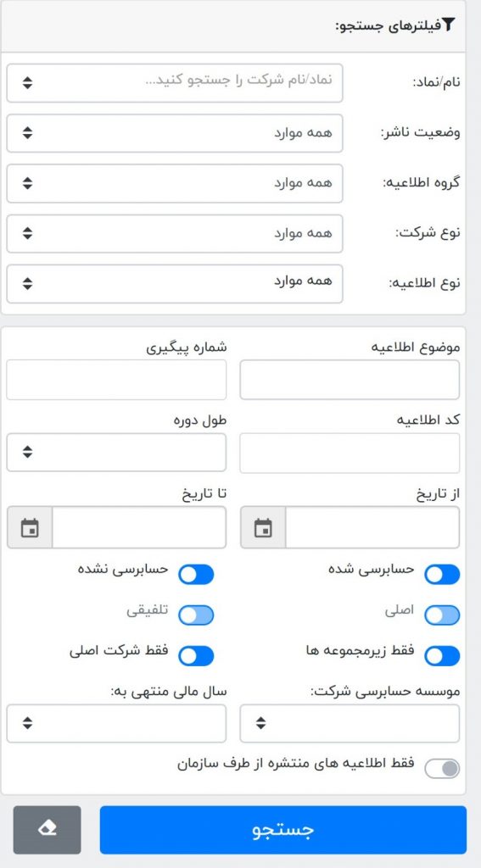Open the وضعیت ناشر dropdown
Viewport: 481px width, 868px height.
[x=175, y=133]
